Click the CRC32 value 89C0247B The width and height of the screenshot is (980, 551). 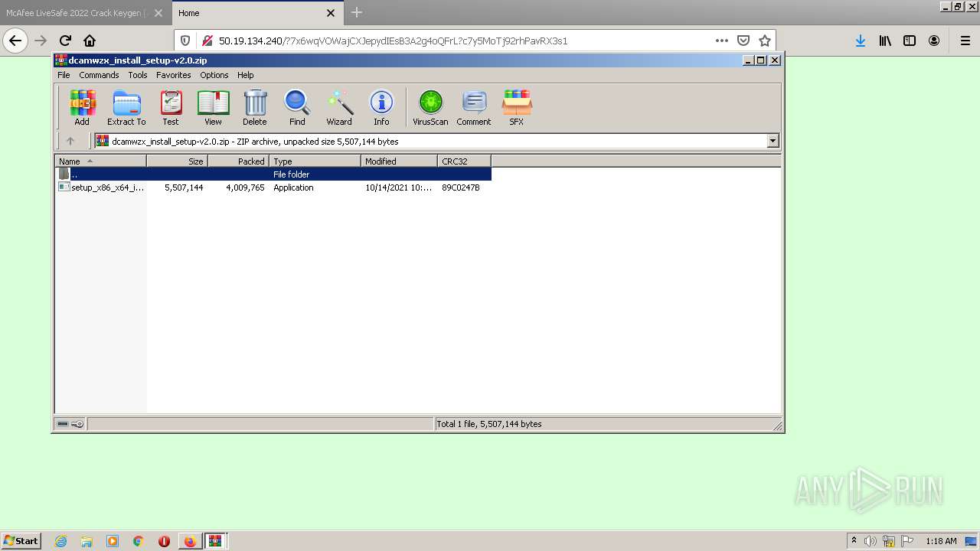pyautogui.click(x=461, y=187)
